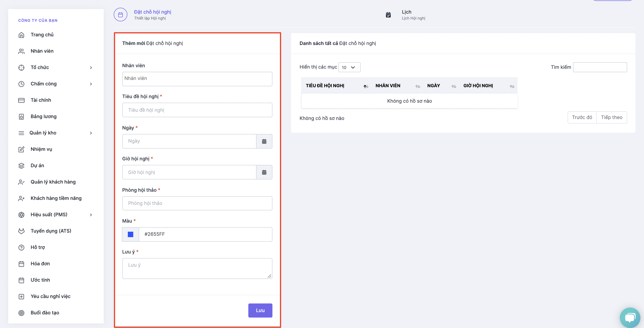Click the Trước đó pagination button
This screenshot has width=644, height=328.
coord(582,117)
